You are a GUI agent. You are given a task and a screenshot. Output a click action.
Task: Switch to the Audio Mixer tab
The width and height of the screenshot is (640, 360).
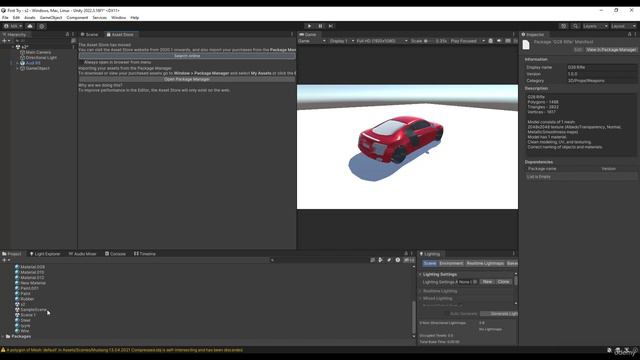(82, 254)
